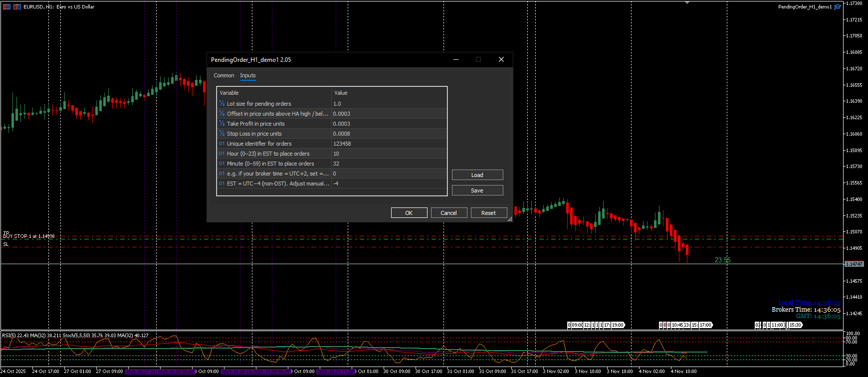
Task: Click the dialog's resize grip corner
Action: tap(510, 219)
